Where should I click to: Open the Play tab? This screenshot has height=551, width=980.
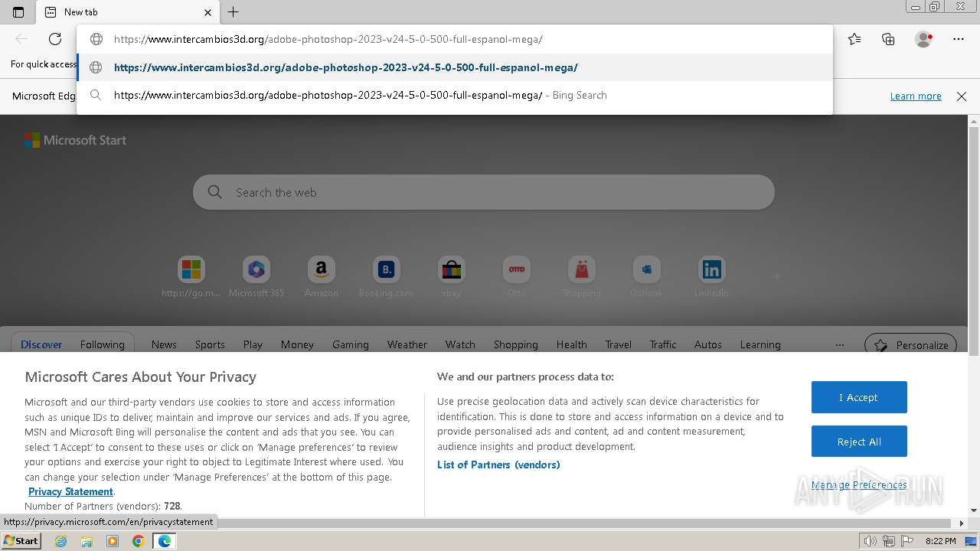[x=253, y=344]
